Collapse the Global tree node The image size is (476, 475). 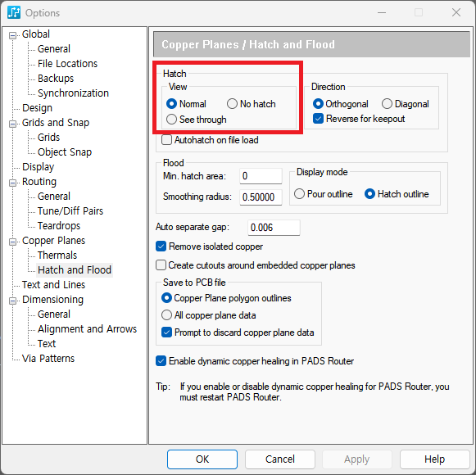point(12,35)
